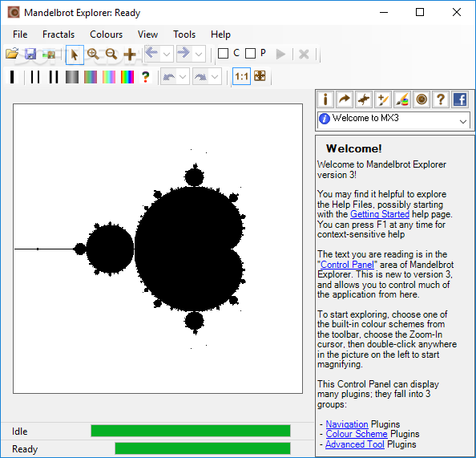This screenshot has height=458, width=476.
Task: Open the curved arrow navigation plugin button
Action: [x=345, y=99]
